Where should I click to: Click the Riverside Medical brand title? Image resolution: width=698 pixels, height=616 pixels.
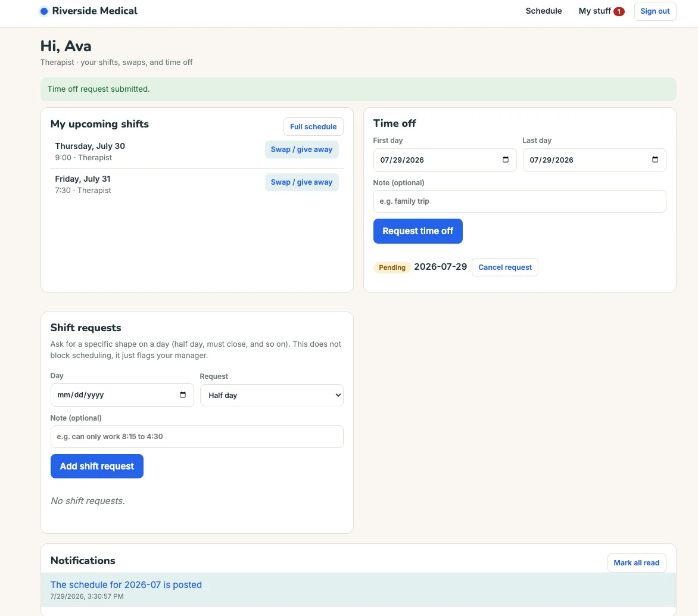click(95, 11)
